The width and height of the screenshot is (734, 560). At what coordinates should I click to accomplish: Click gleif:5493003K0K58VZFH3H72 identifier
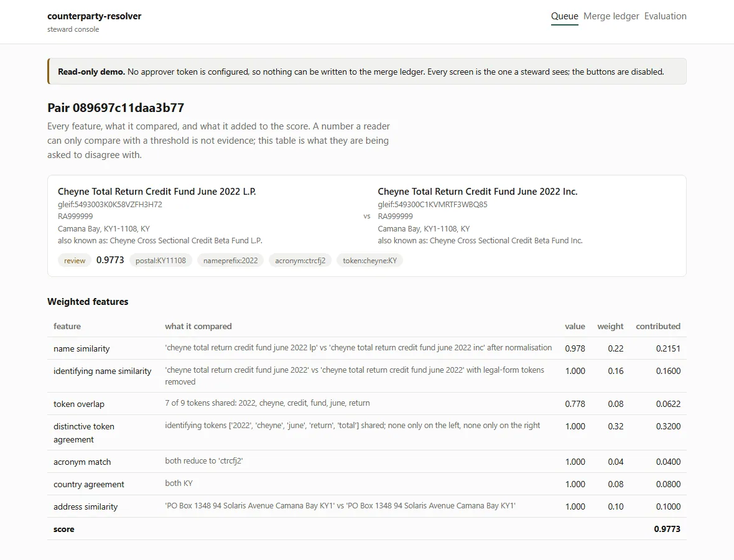110,204
